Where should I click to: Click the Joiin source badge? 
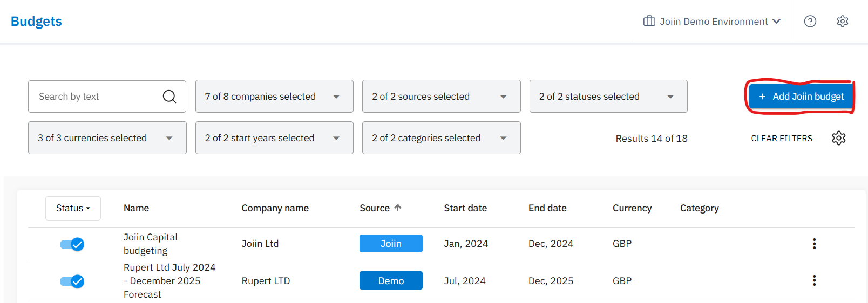[x=391, y=244]
